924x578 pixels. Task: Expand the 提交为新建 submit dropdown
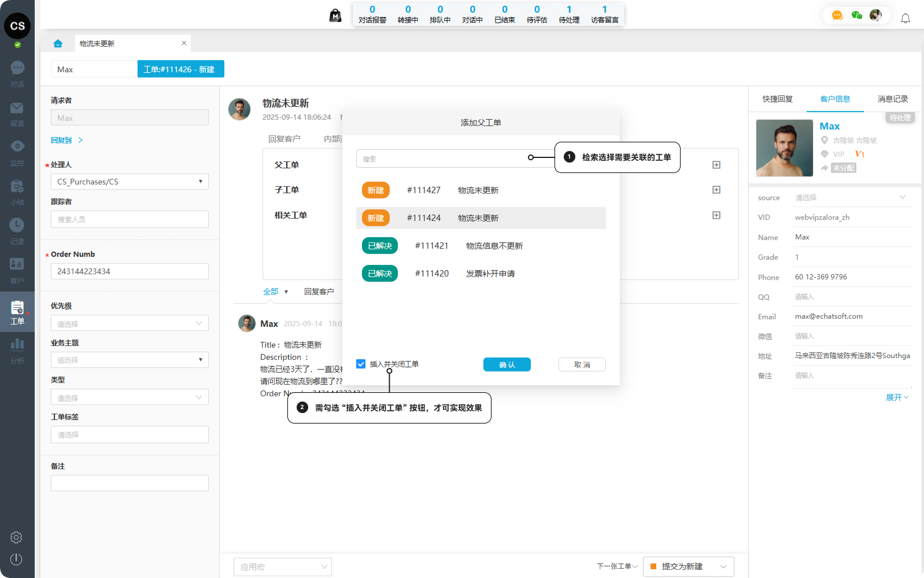[723, 567]
